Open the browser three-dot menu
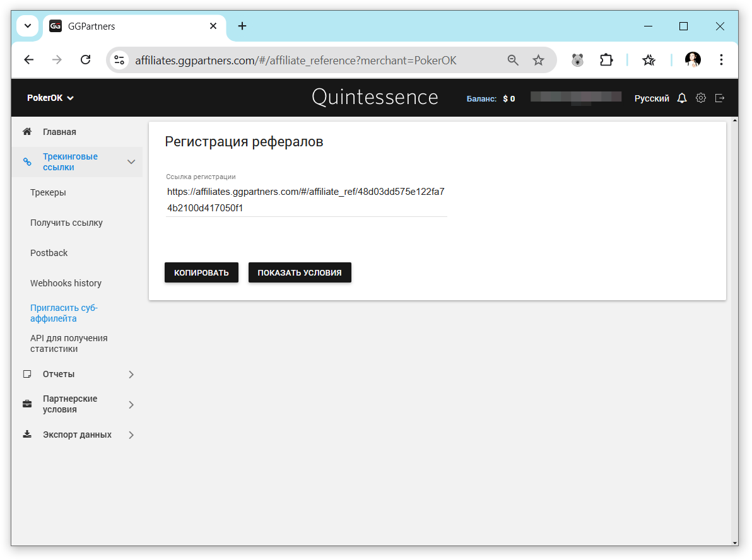 click(x=721, y=60)
